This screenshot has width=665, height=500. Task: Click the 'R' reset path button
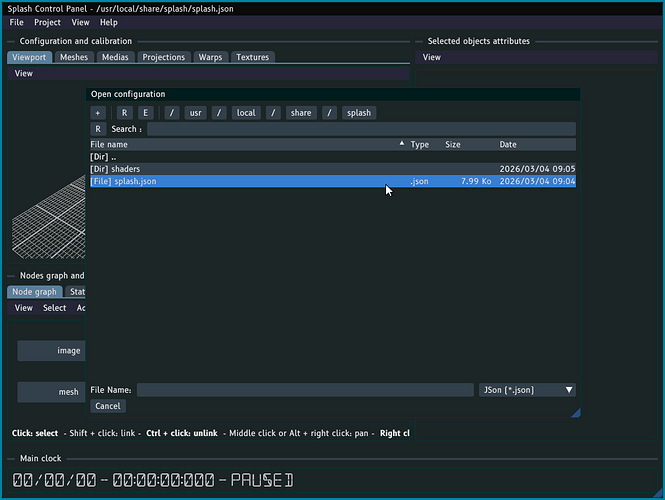click(x=125, y=113)
